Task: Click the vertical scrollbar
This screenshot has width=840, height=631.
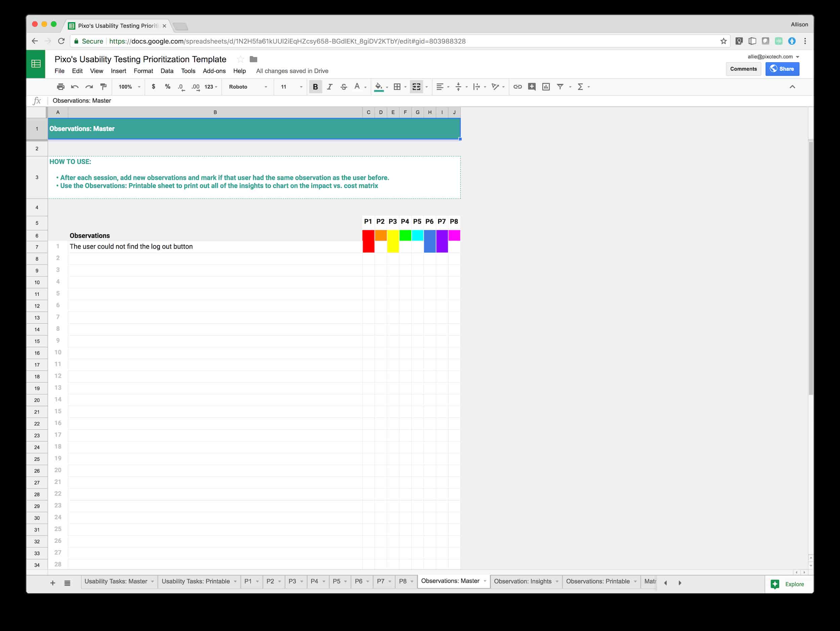Action: [810, 268]
